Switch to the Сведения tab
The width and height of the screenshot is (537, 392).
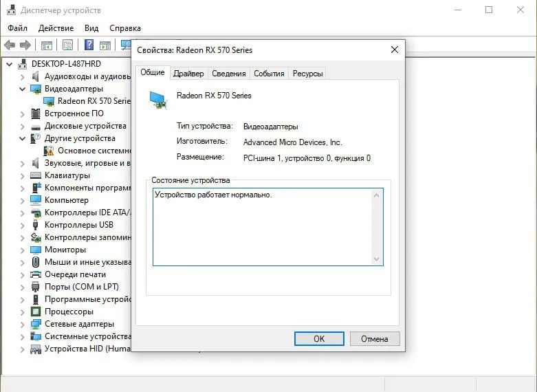coord(229,74)
